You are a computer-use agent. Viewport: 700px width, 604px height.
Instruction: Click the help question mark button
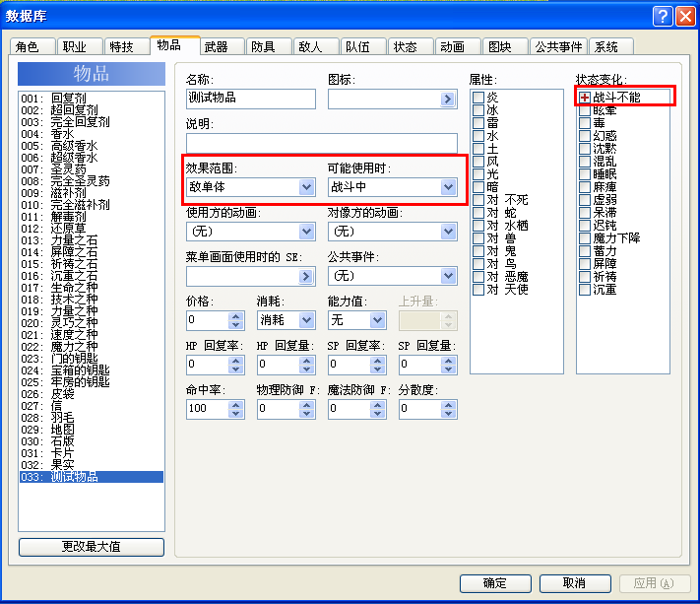(663, 17)
